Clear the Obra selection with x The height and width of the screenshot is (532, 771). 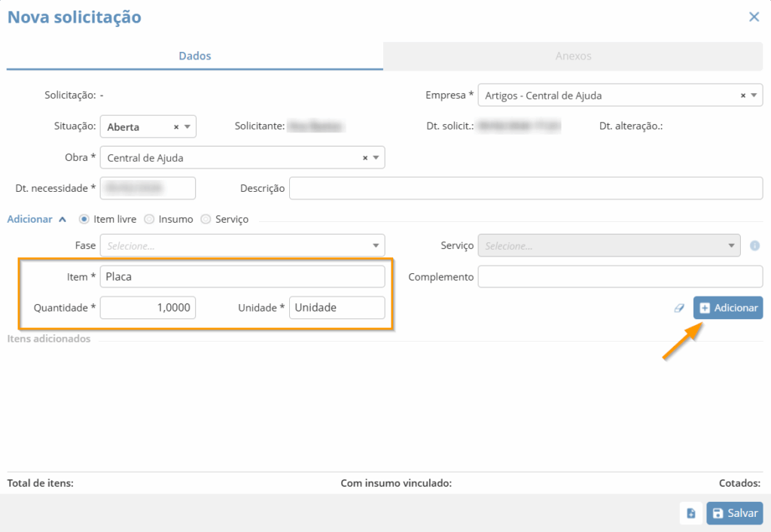[x=365, y=158]
